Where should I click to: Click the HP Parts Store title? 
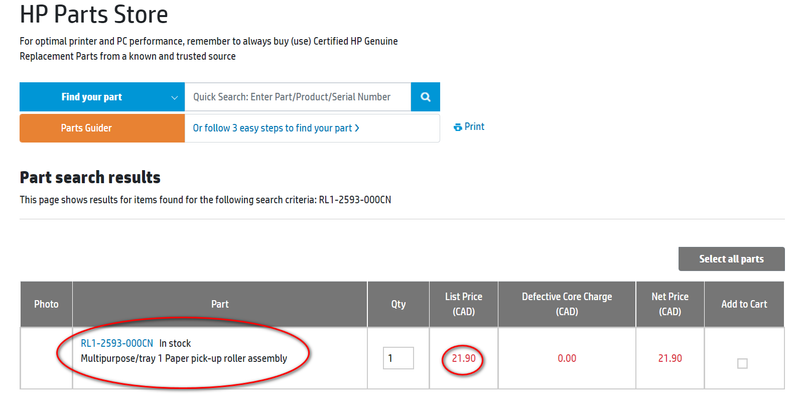94,14
